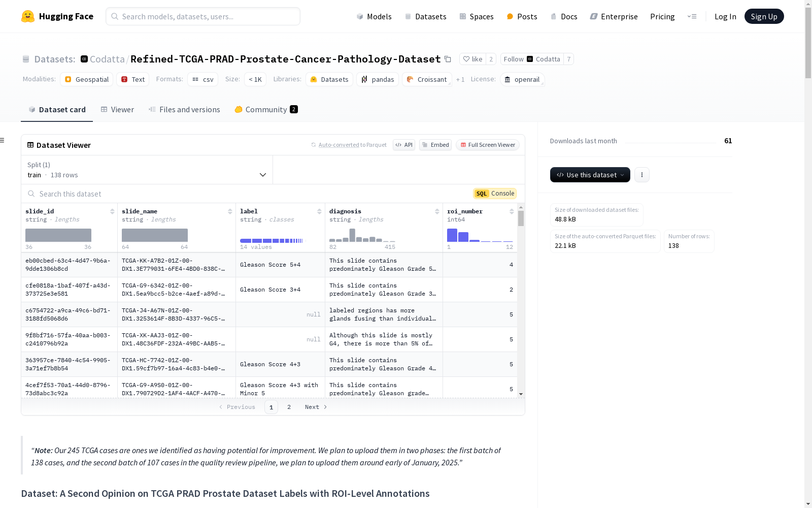Click the csv format tag
This screenshot has height=508, width=812.
click(x=202, y=79)
